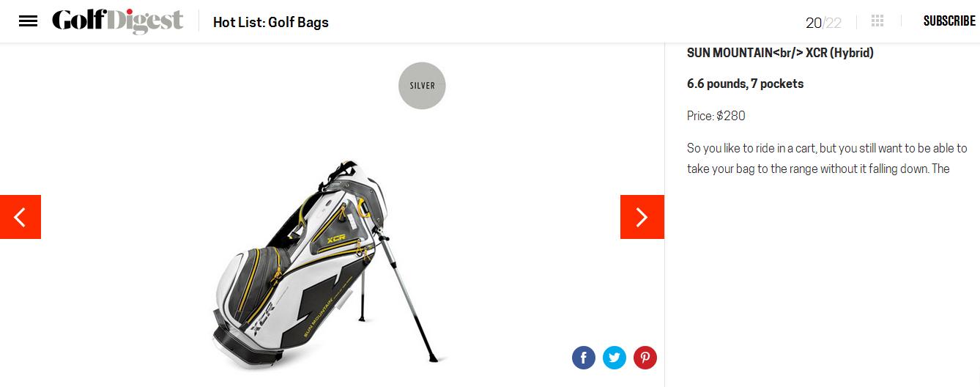Click the description line starting 'So you like'
The height and width of the screenshot is (387, 980).
827,148
